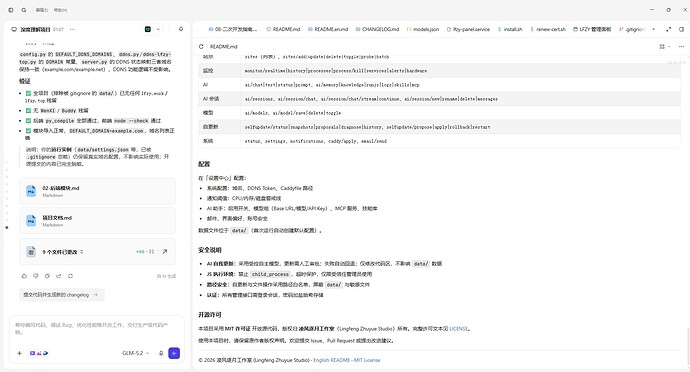Click the child_process inline code text

point(270,274)
